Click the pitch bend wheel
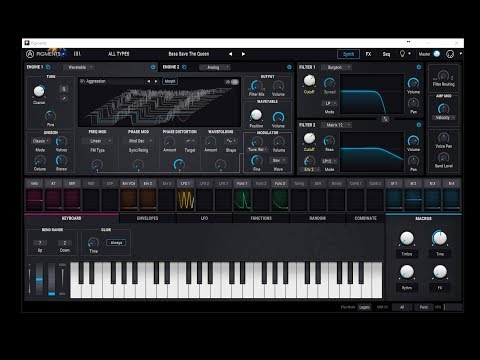Viewport: 480px width, 360px height. coord(39,279)
